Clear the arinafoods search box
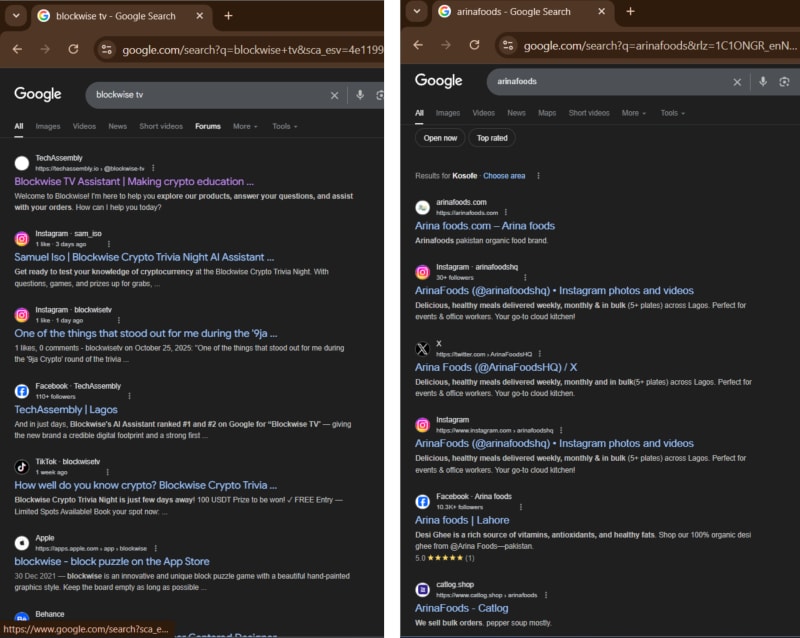The image size is (800, 638). (x=737, y=82)
